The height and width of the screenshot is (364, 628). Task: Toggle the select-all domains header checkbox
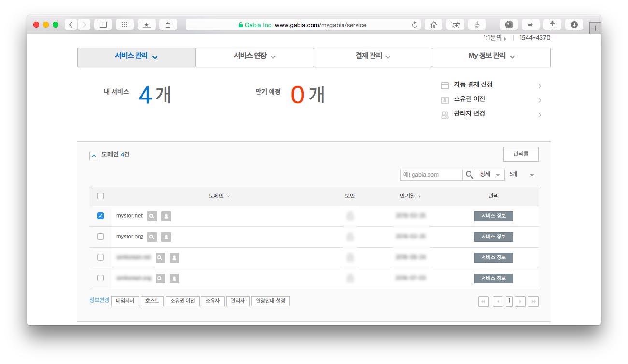click(100, 196)
